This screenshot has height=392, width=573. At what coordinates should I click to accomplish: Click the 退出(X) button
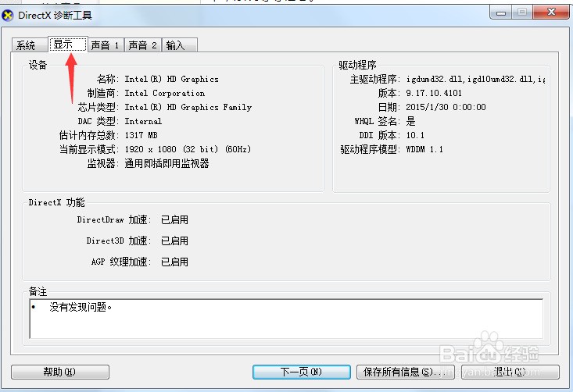(510, 372)
